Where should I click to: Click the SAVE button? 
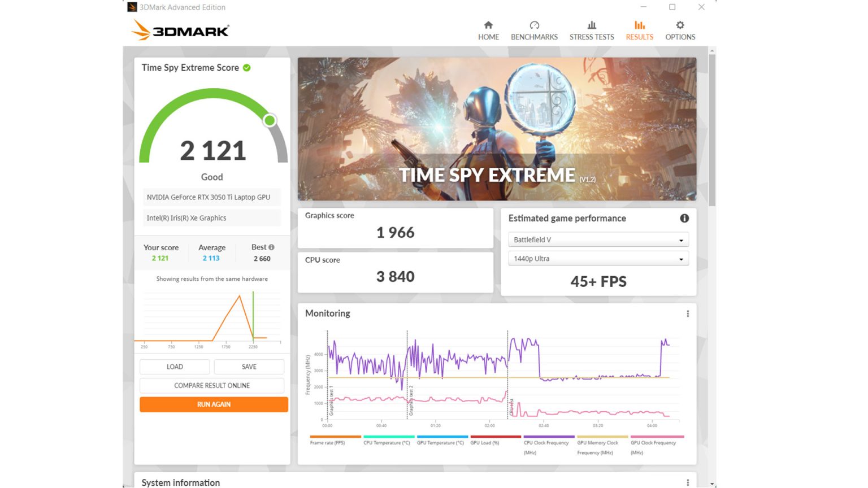249,367
